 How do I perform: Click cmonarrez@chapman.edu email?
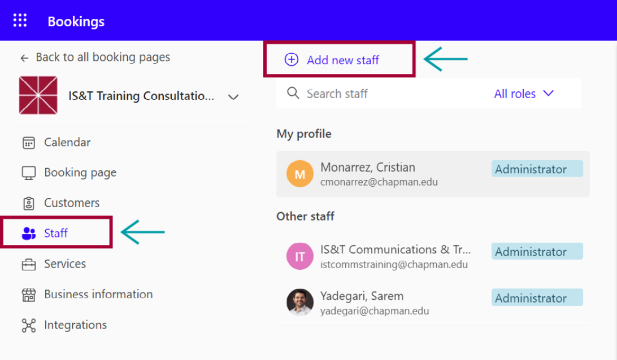click(x=379, y=182)
